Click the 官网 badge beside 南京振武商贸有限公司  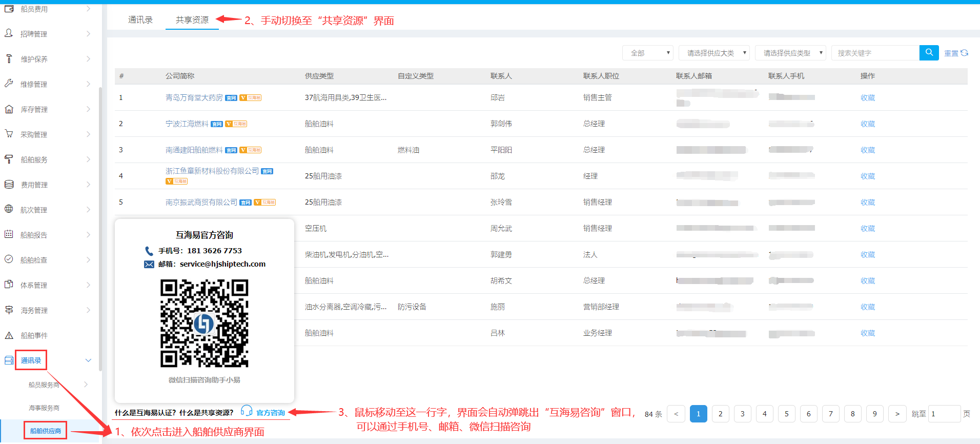pyautogui.click(x=246, y=203)
